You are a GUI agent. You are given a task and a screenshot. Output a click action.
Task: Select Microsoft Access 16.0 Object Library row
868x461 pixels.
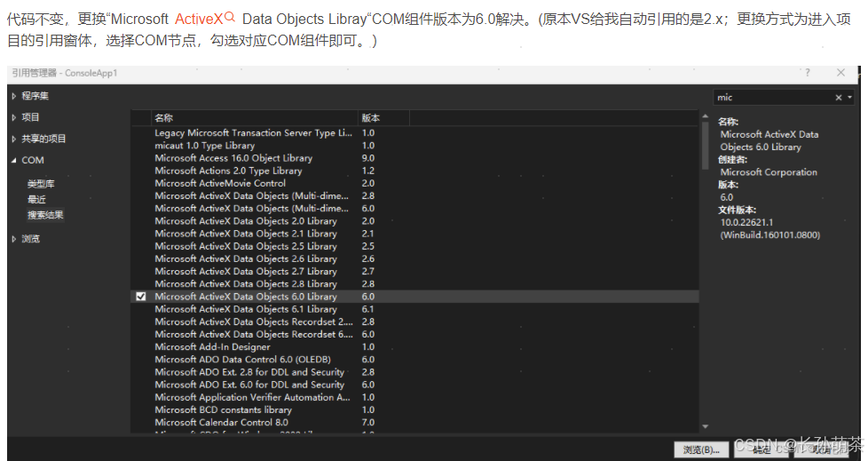[414, 158]
